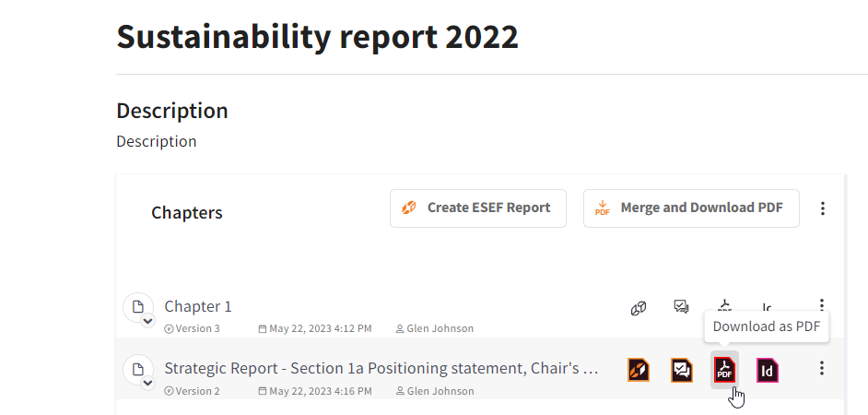This screenshot has height=415, width=868.
Task: Open Strategic Report's InDesign (Id) icon
Action: point(768,370)
